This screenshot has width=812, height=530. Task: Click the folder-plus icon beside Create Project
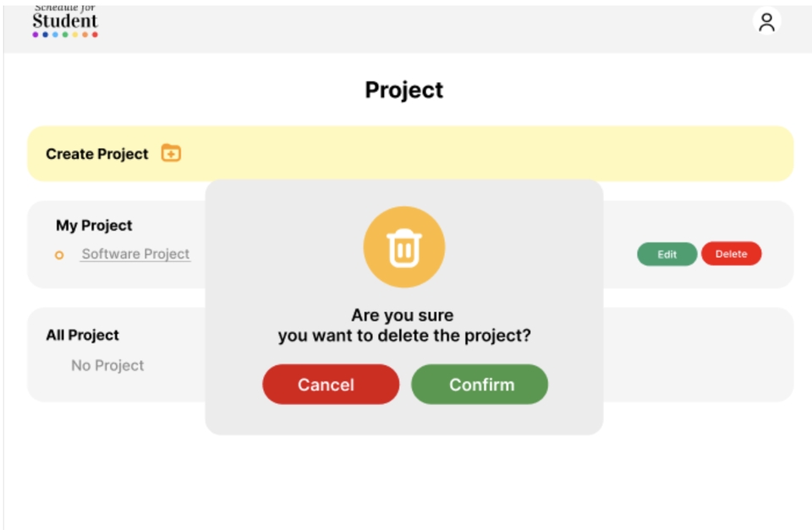point(171,153)
